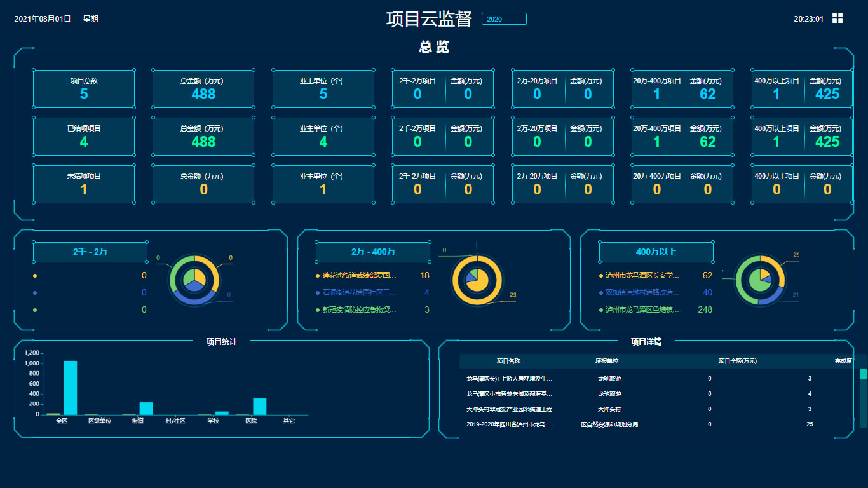Open the 2020 year selector
The width and height of the screenshot is (868, 488).
[504, 19]
